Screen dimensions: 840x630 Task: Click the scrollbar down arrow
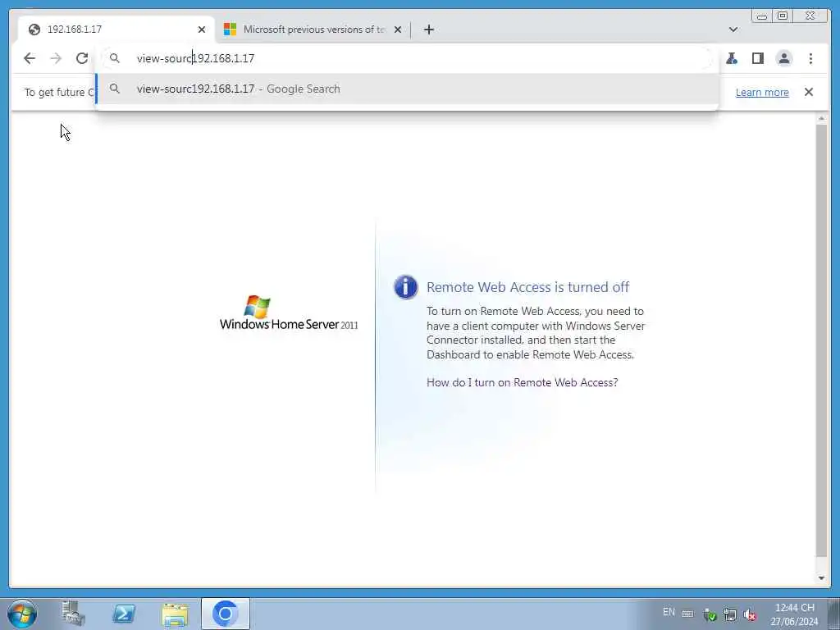coord(821,578)
